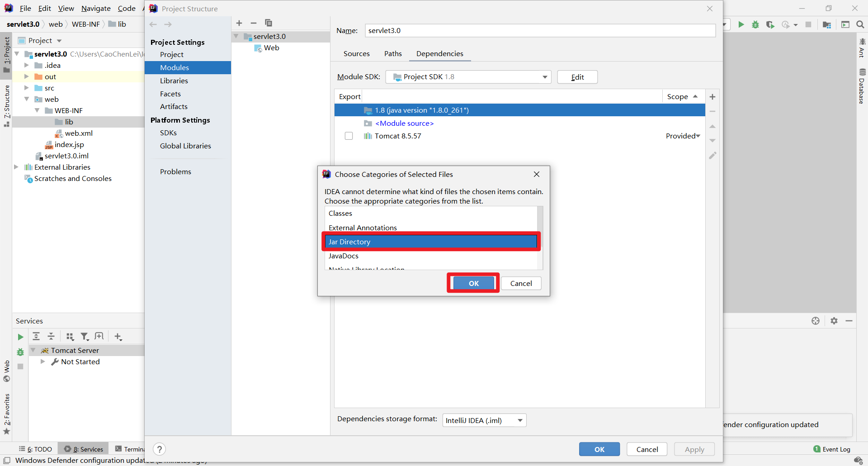The width and height of the screenshot is (868, 466).
Task: Click the Debug bug icon in toolbar
Action: [x=755, y=24]
